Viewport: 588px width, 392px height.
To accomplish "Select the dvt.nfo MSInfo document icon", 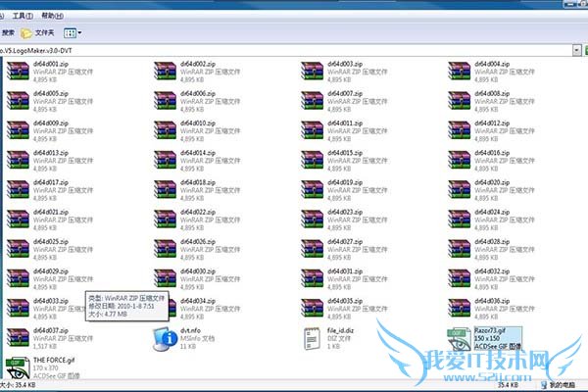I will tap(165, 339).
